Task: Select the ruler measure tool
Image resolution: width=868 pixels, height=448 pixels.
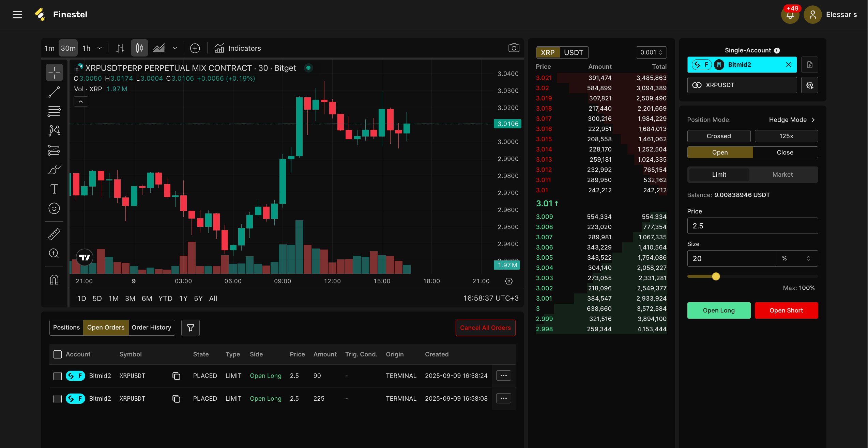Action: [54, 234]
